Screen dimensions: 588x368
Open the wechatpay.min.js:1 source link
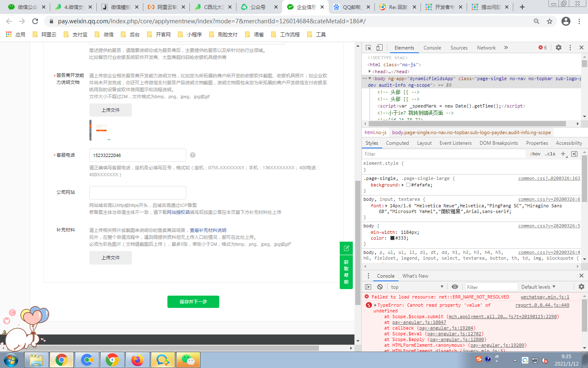[x=545, y=297]
